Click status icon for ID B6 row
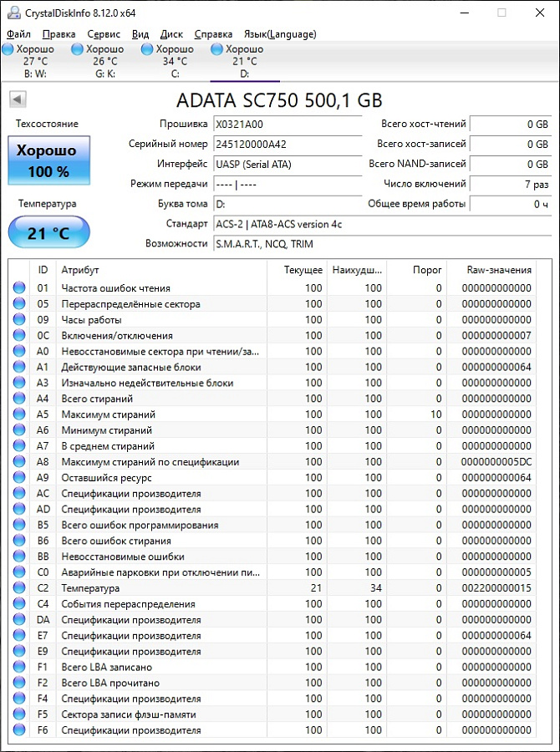Screen dimensions: 560x752 tap(19, 541)
